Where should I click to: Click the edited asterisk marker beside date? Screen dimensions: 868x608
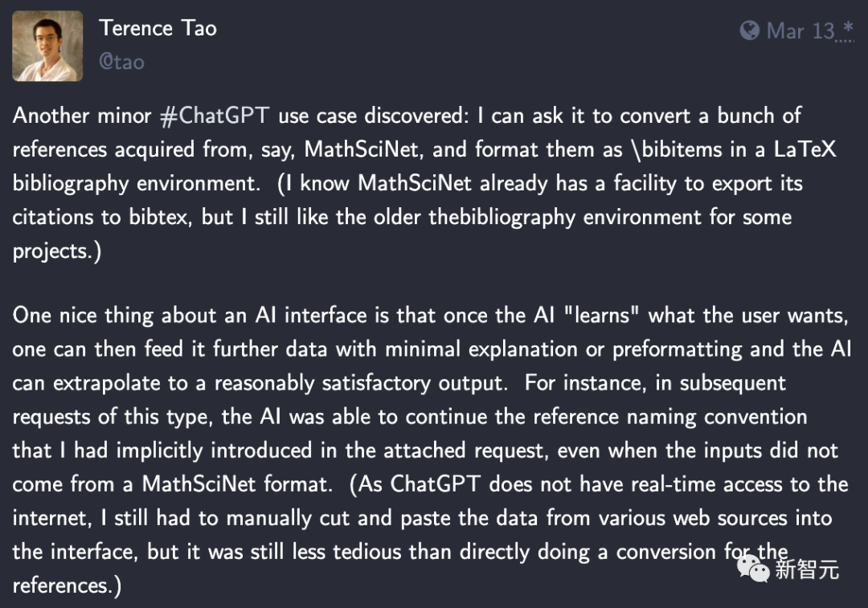pos(846,27)
